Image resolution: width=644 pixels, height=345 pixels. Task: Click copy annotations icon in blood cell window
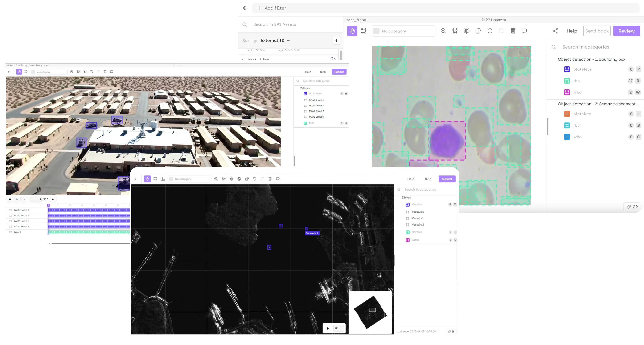tap(478, 31)
